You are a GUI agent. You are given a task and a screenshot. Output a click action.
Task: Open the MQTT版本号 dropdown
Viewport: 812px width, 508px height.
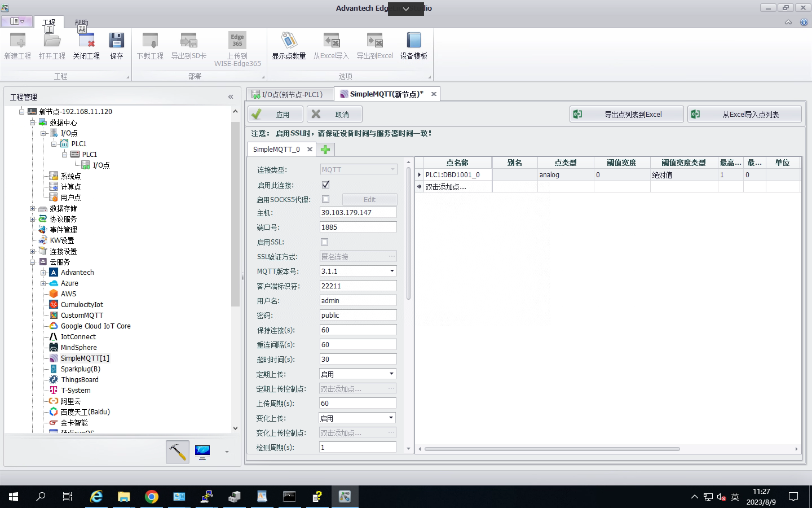pos(392,271)
